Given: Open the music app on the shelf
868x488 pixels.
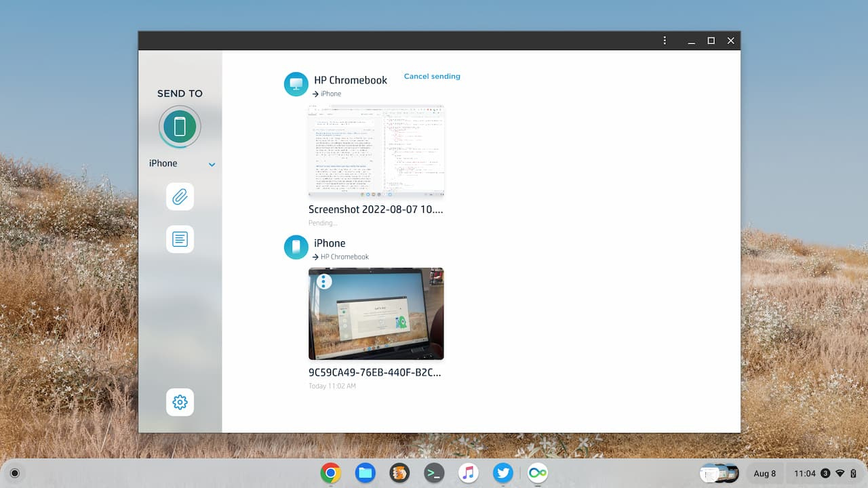Looking at the screenshot, I should click(x=469, y=473).
